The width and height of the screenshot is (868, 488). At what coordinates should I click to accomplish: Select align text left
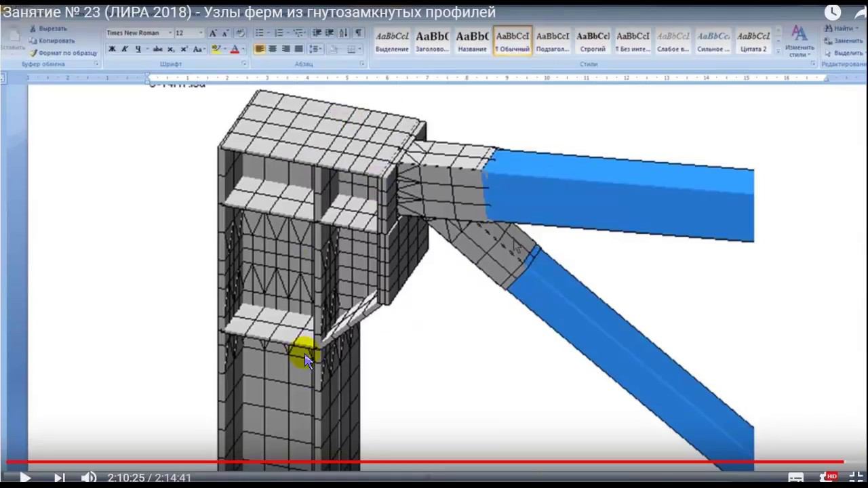point(260,49)
